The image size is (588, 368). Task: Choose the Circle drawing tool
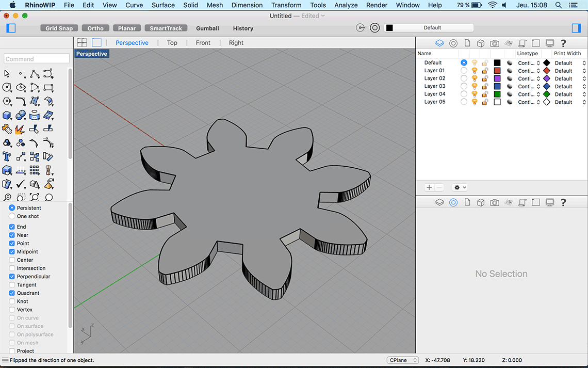(x=7, y=87)
